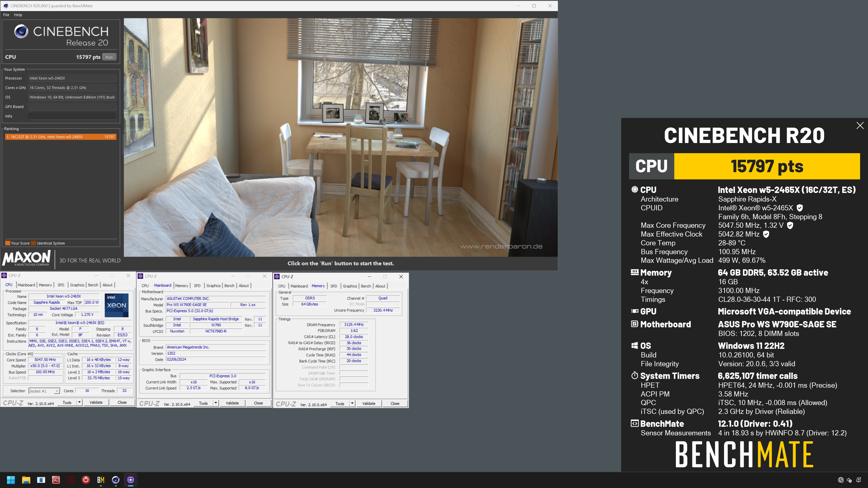Screen dimensions: 868x488
Task: Click the CAS# Latency 28.0 clocks value
Action: (x=354, y=337)
